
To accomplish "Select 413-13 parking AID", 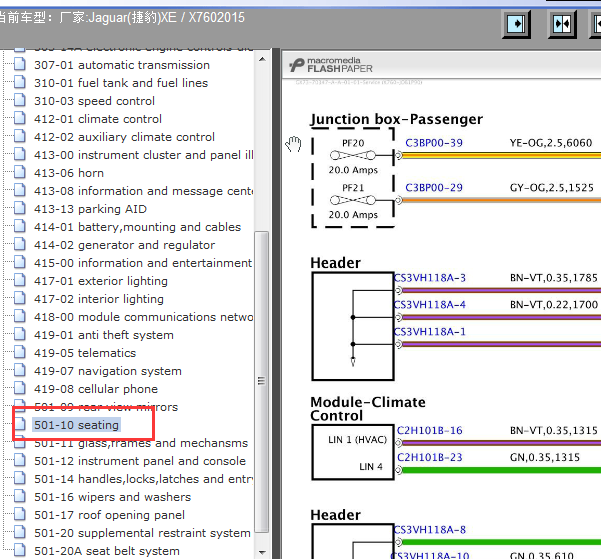I will pos(90,209).
